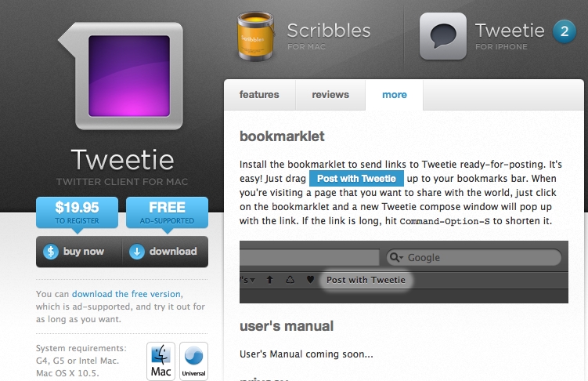Switch to the features tab
The width and height of the screenshot is (588, 381).
click(259, 95)
